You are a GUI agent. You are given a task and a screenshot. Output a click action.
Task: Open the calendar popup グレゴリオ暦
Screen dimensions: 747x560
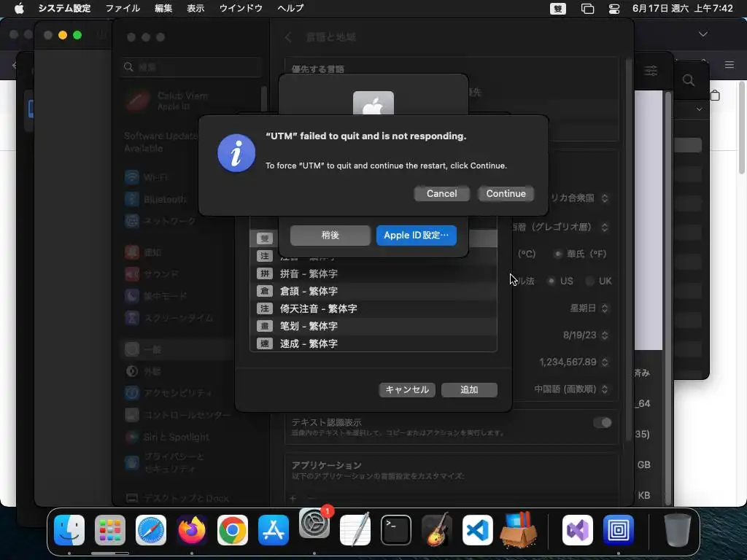(x=561, y=227)
